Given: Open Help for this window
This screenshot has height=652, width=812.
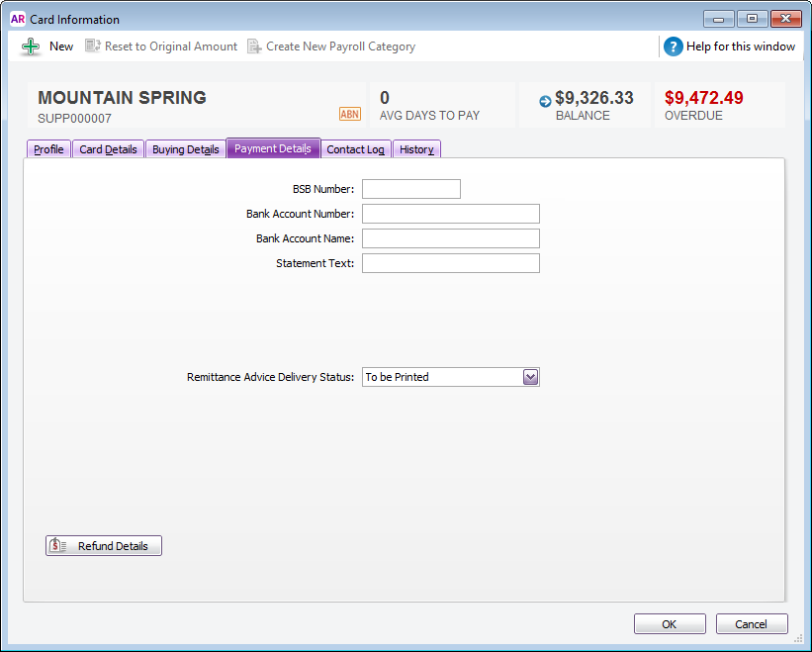Looking at the screenshot, I should click(x=729, y=47).
